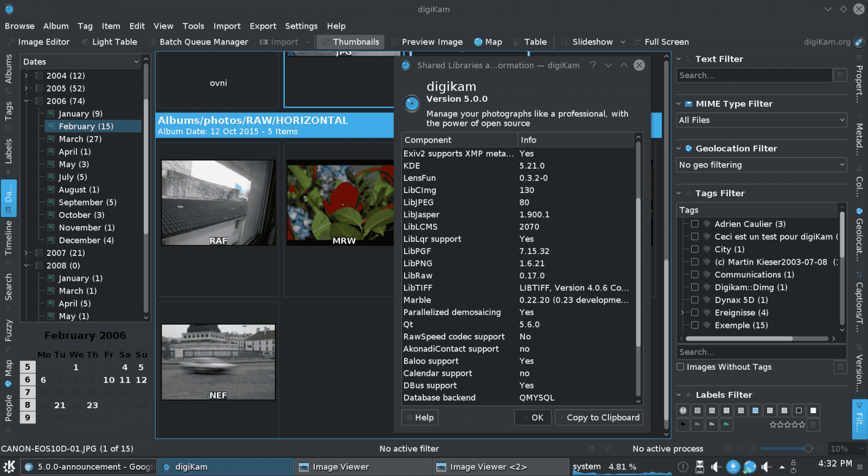
Task: Toggle the Ereignisse (4) tag checkbox
Action: coord(694,313)
